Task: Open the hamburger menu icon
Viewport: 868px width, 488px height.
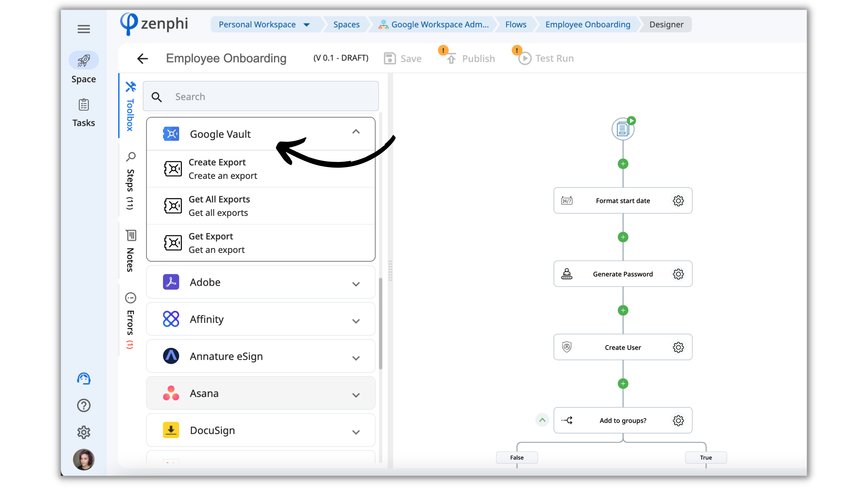Action: coord(84,29)
